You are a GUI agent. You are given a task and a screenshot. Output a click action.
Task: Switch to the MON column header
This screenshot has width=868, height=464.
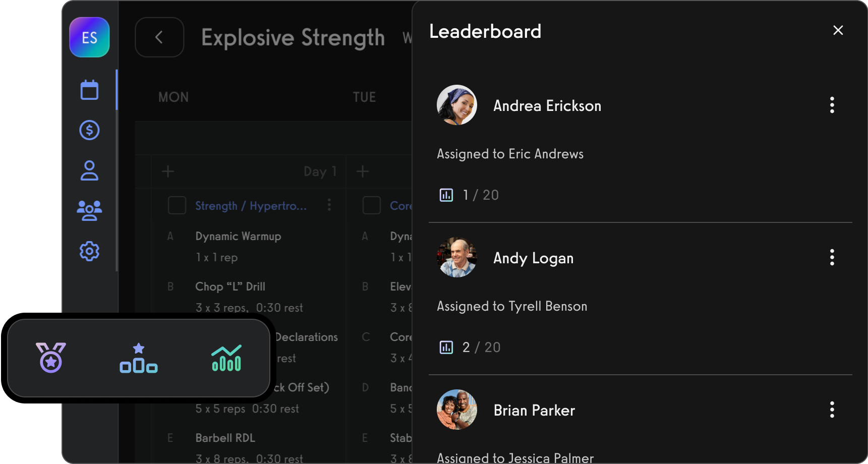click(x=173, y=97)
